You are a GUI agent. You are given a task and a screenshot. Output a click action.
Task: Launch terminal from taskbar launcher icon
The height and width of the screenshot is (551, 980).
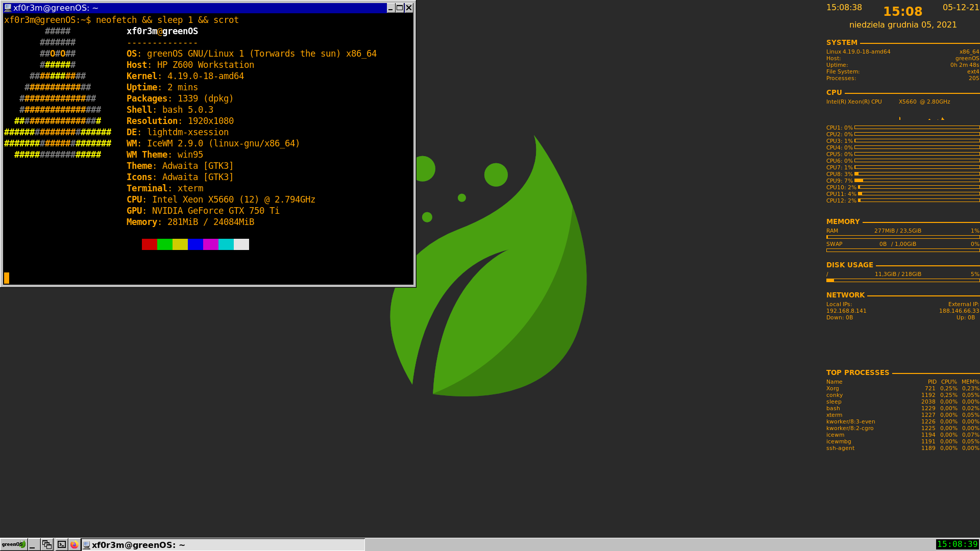[x=61, y=544]
